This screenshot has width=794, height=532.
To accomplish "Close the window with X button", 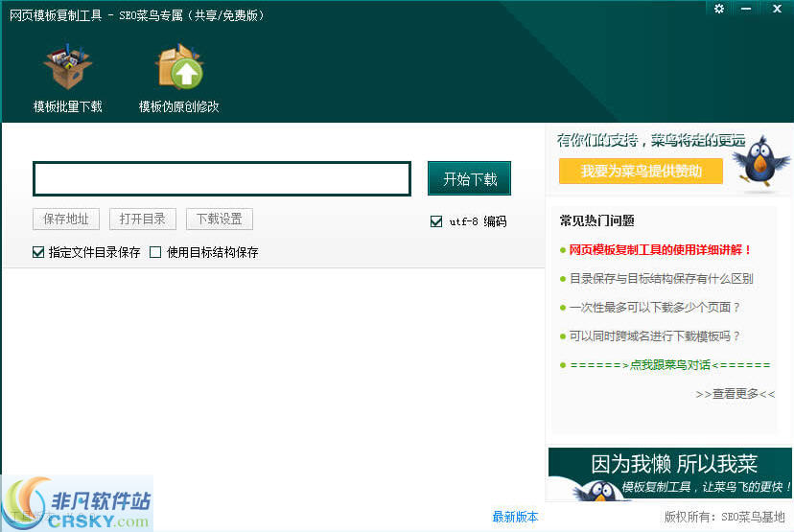I will 777,9.
